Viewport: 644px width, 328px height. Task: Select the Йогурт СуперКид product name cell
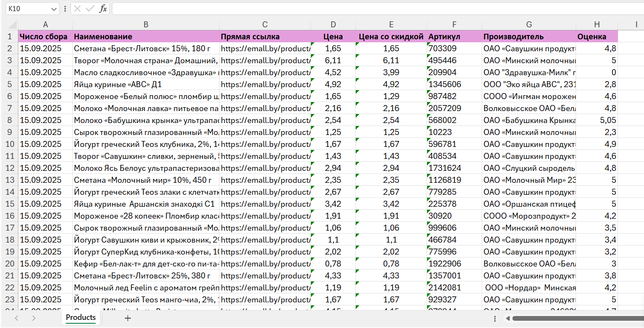click(x=146, y=252)
